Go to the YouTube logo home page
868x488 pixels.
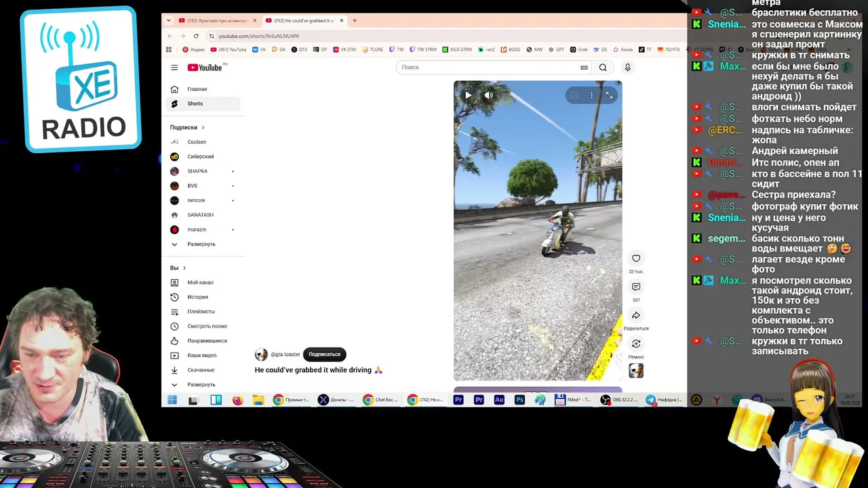coord(205,67)
